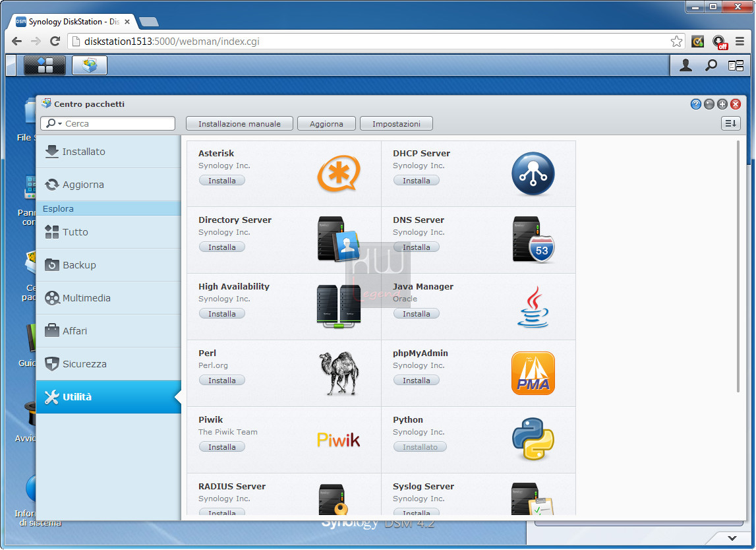Click the DSM search magnifier icon
Viewport: 756px width, 550px height.
pos(711,65)
